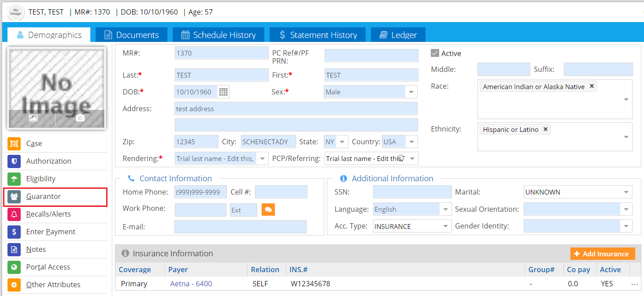Click the orange text message icon
Viewport: 644px width, 296px height.
click(268, 210)
